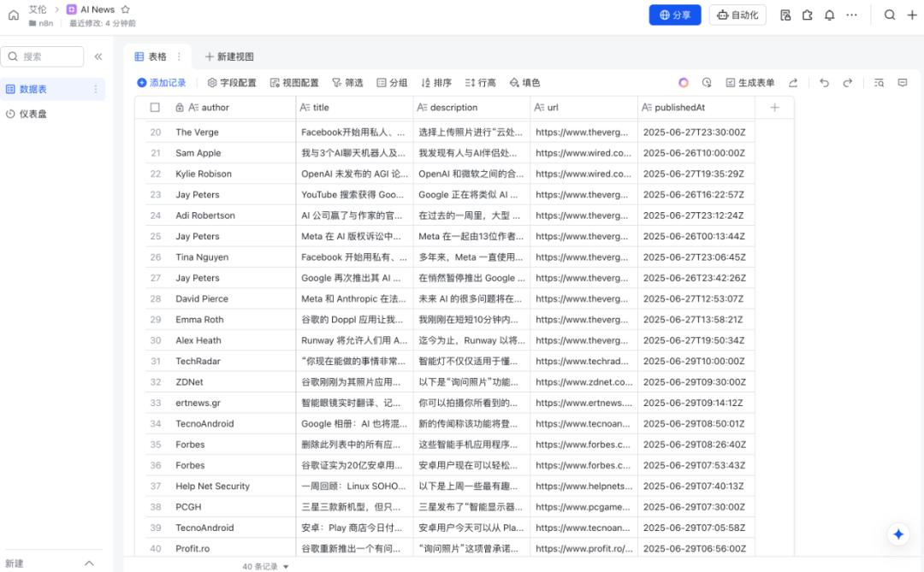
Task: Open the more options ellipsis in the header
Action: pos(851,15)
